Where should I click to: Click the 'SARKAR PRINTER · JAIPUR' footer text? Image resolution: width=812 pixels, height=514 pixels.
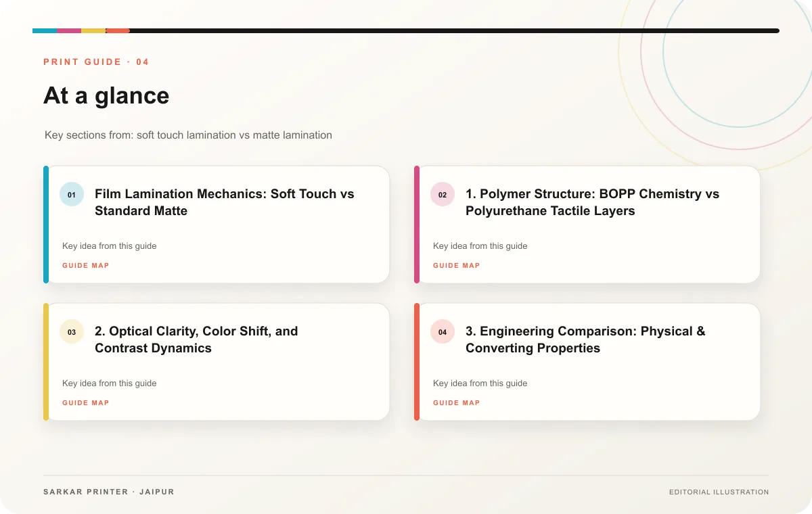[x=109, y=492]
